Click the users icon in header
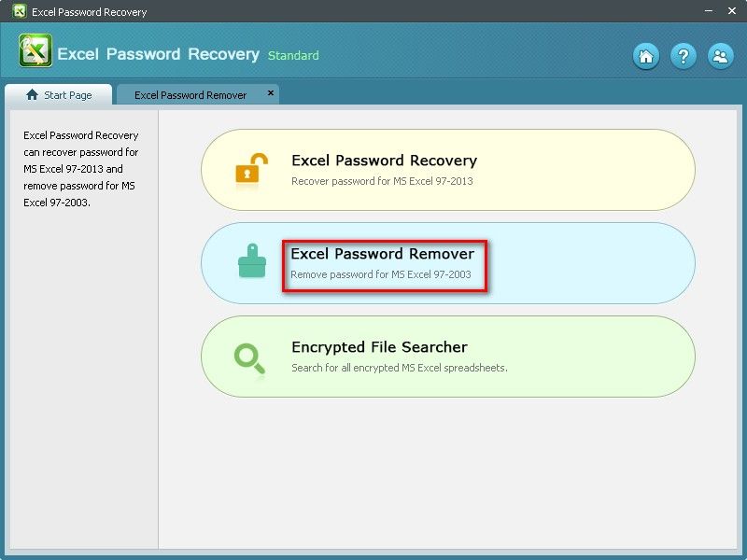747x560 pixels. pyautogui.click(x=720, y=56)
